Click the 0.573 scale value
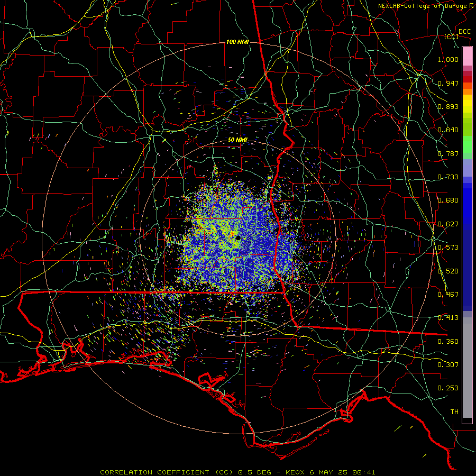The width and height of the screenshot is (476, 476). pyautogui.click(x=448, y=248)
